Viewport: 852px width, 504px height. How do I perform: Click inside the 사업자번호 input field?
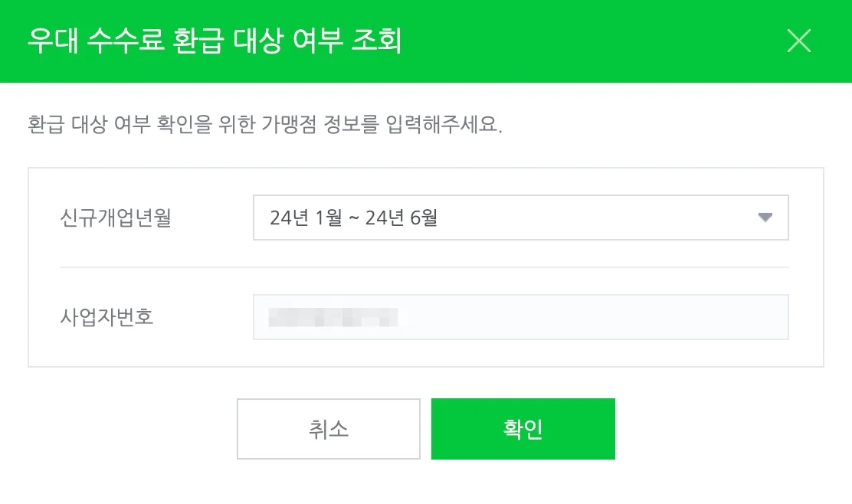pos(521,316)
